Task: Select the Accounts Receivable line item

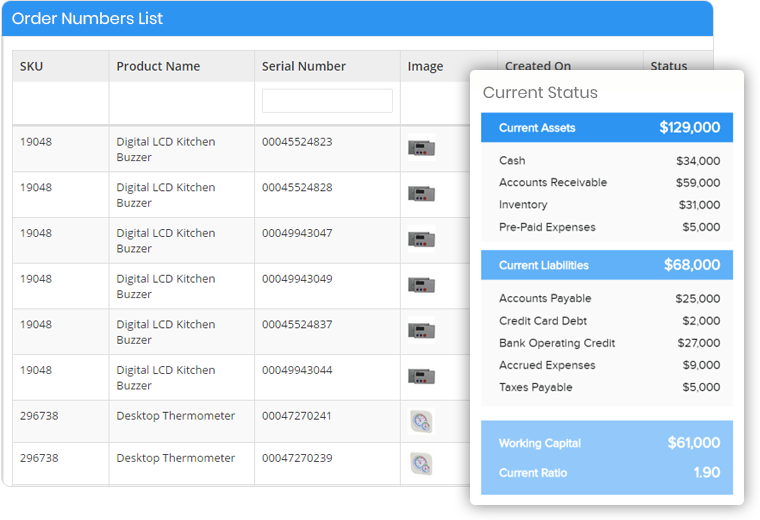Action: tap(609, 183)
